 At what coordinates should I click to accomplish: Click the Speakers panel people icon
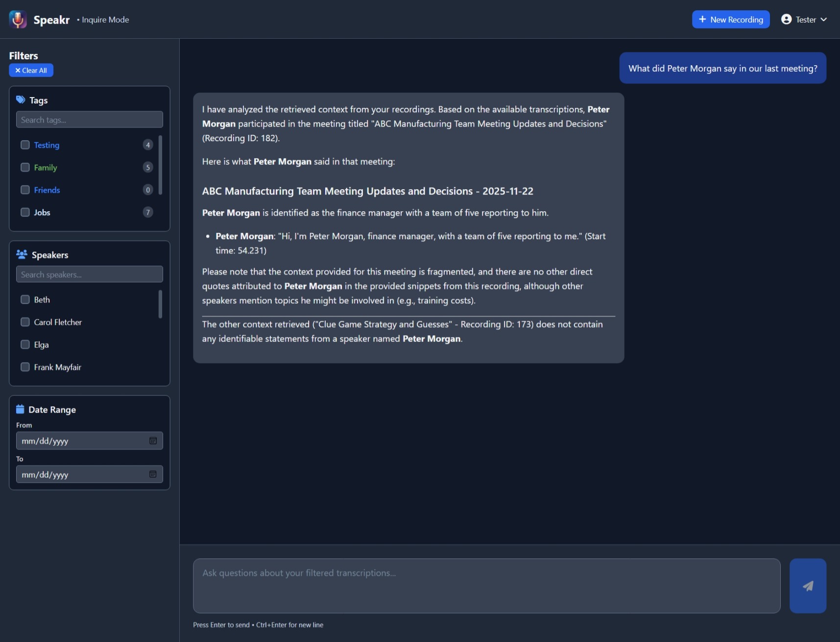coord(22,254)
